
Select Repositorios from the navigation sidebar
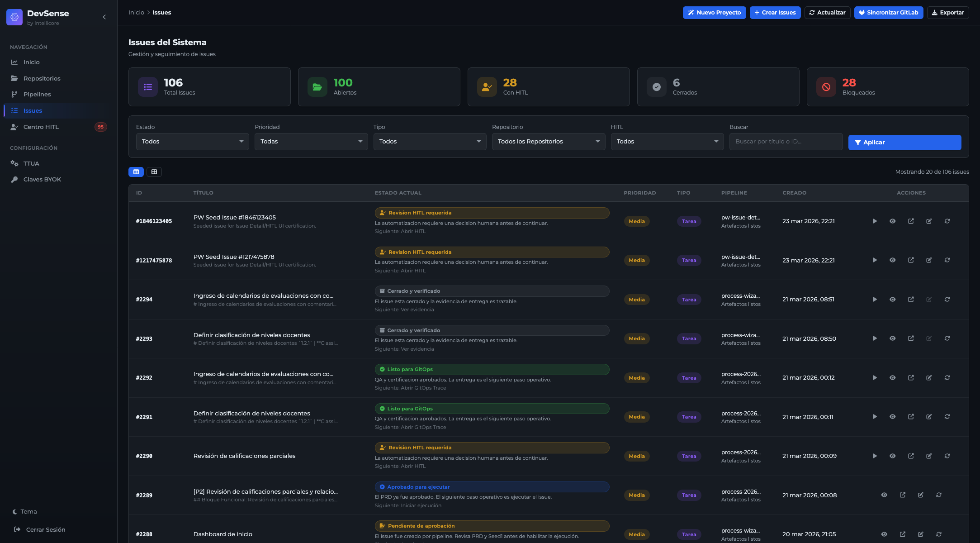pyautogui.click(x=42, y=78)
